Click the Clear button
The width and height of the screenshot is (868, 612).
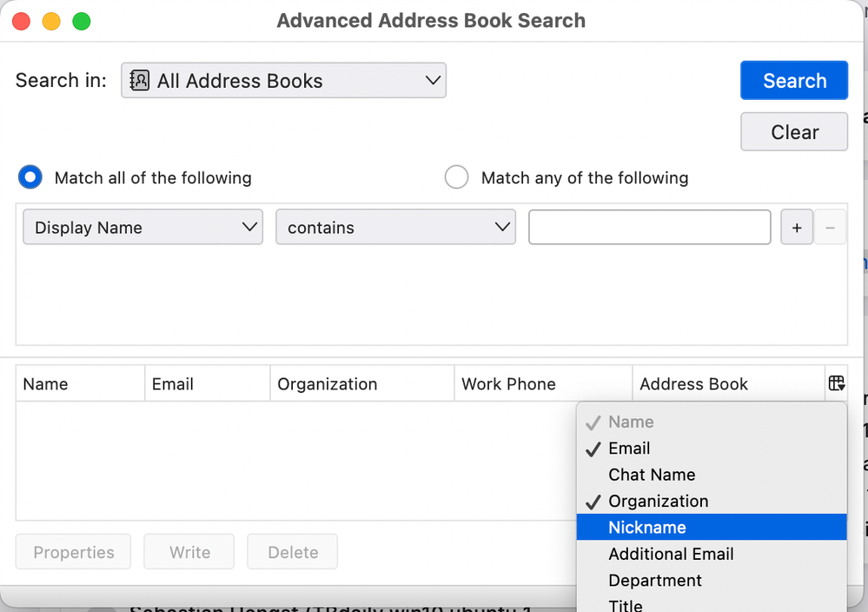pyautogui.click(x=794, y=132)
